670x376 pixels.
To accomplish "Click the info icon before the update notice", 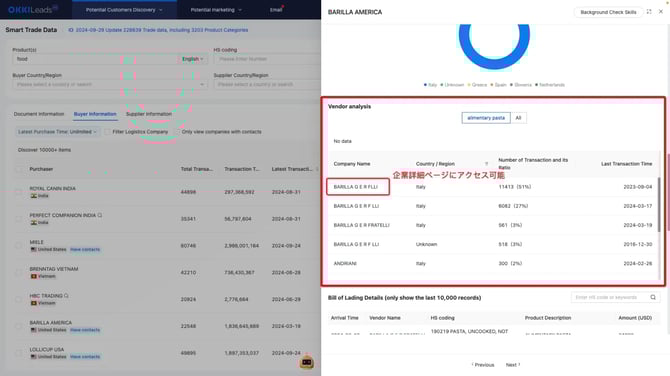I will [x=71, y=30].
